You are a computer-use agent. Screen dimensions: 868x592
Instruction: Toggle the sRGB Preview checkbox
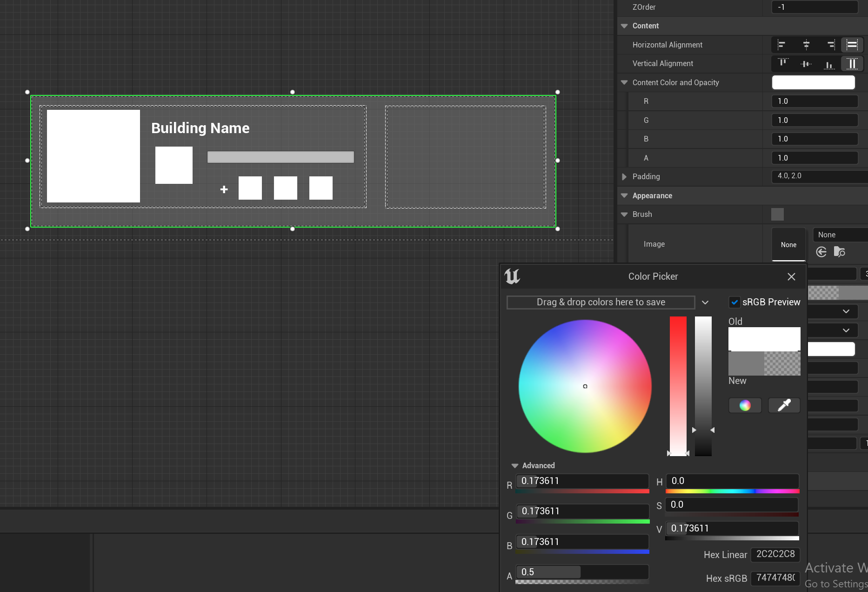734,302
